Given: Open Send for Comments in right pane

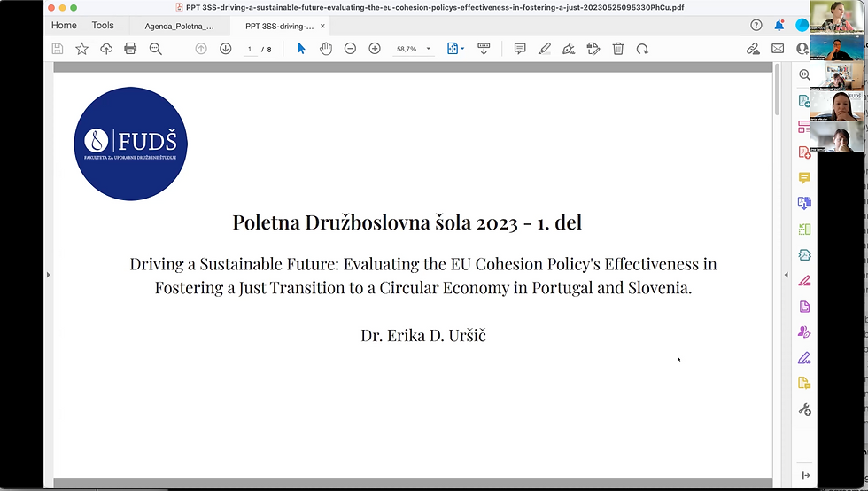Looking at the screenshot, I should [x=804, y=384].
